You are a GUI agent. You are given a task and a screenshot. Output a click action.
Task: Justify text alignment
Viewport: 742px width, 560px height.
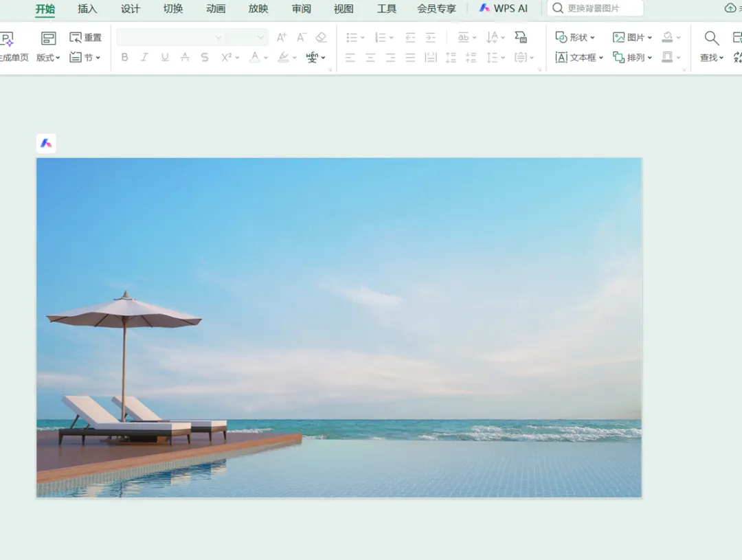pos(410,58)
